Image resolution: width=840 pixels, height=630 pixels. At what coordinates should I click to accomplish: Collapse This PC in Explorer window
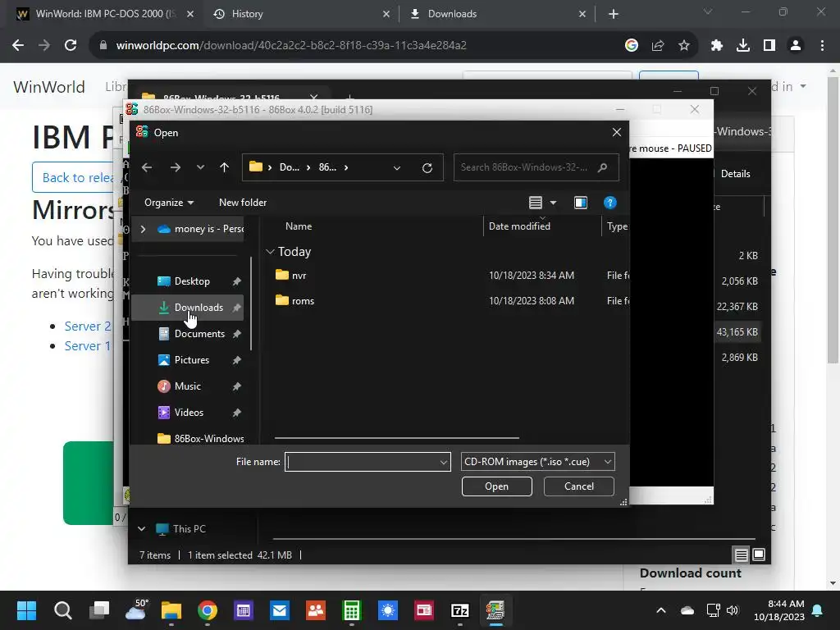pyautogui.click(x=141, y=529)
